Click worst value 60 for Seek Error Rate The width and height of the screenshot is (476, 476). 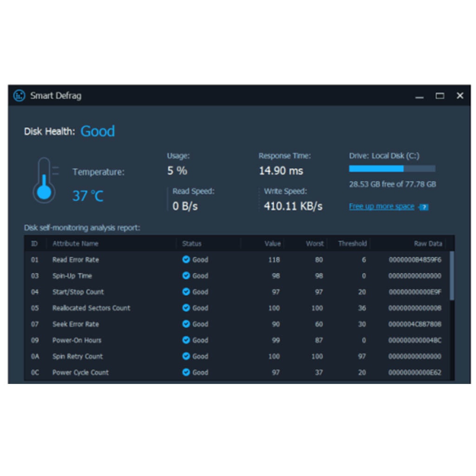pos(319,324)
